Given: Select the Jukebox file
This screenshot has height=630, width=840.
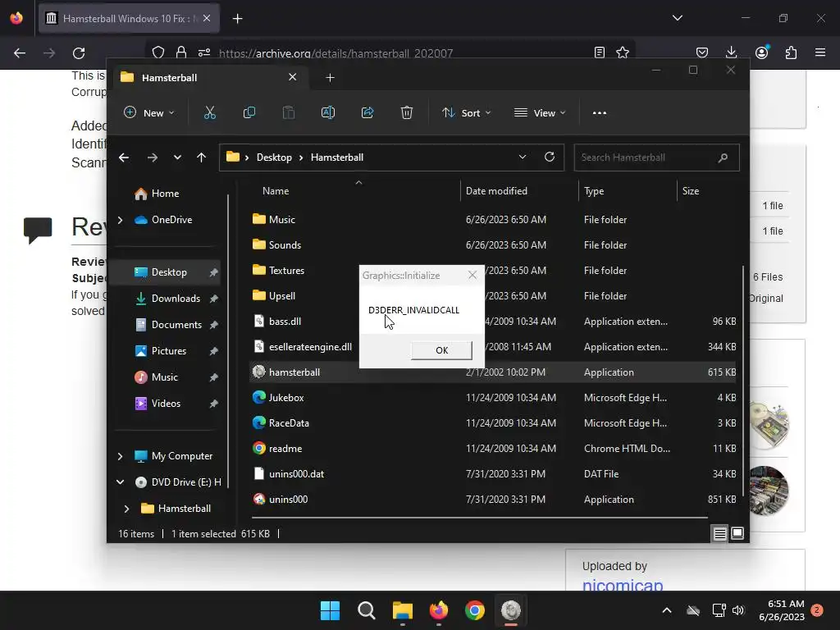Looking at the screenshot, I should tap(286, 398).
